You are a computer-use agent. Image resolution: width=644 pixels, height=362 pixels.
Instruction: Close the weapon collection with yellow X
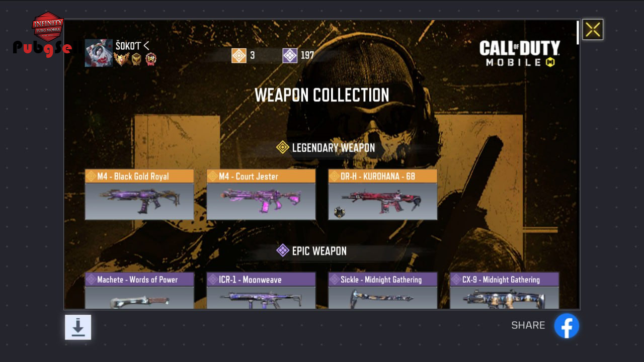point(593,30)
